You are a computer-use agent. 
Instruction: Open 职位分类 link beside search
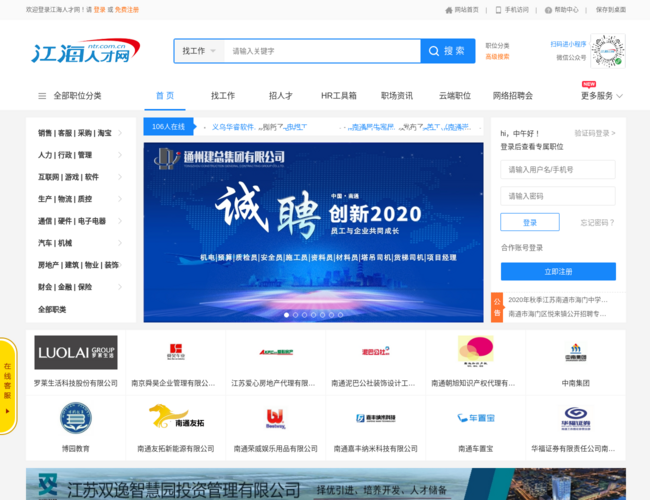pyautogui.click(x=497, y=46)
